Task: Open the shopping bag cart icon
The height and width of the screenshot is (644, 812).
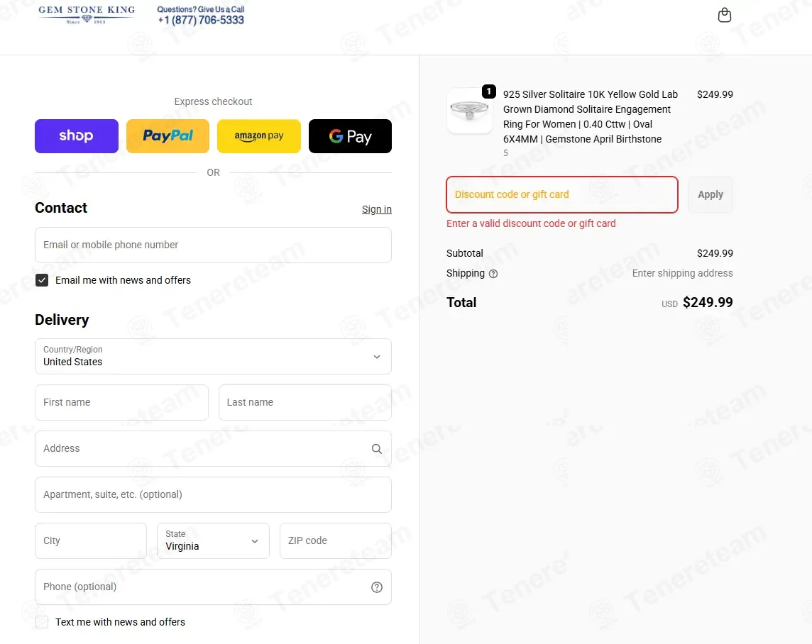Action: (724, 15)
